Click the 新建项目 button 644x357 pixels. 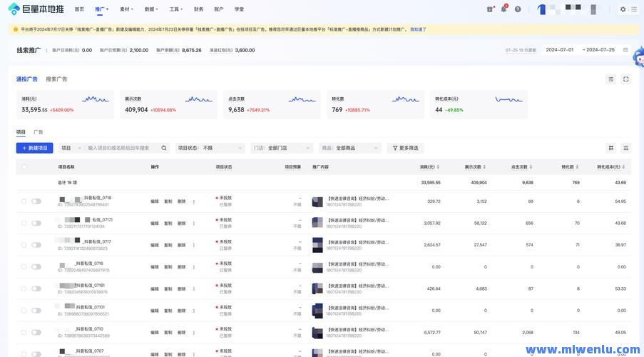click(x=34, y=148)
